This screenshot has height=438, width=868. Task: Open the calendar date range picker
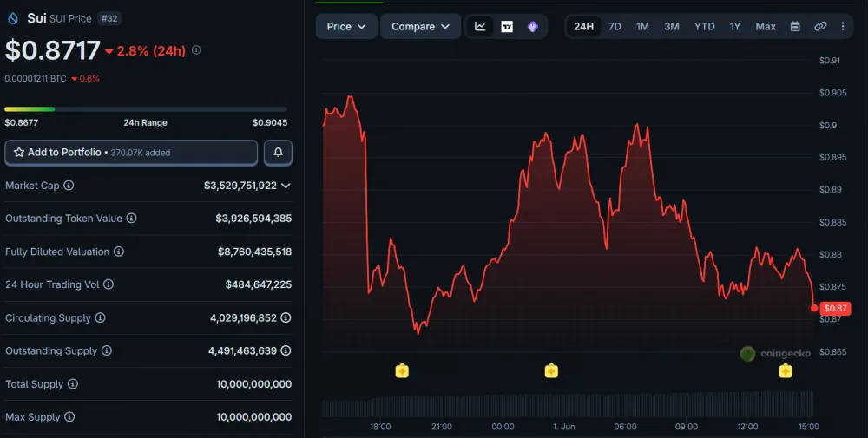(795, 27)
